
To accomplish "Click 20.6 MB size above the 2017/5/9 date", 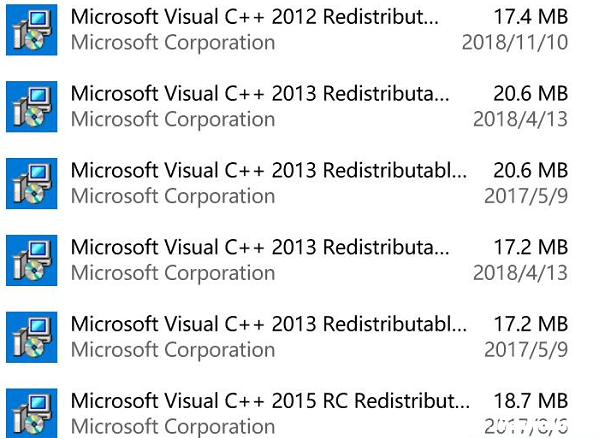I will (x=531, y=171).
